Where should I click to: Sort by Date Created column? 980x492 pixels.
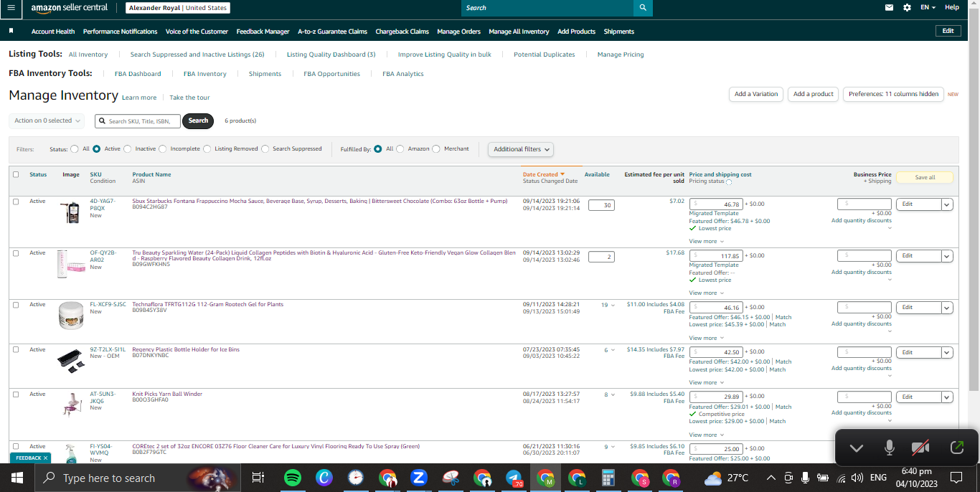(x=543, y=174)
